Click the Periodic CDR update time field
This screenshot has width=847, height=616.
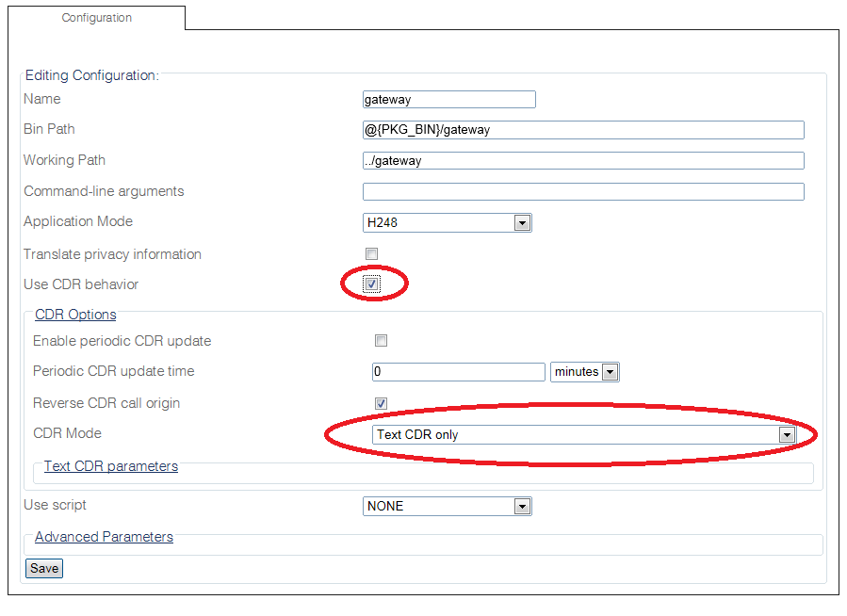point(458,372)
